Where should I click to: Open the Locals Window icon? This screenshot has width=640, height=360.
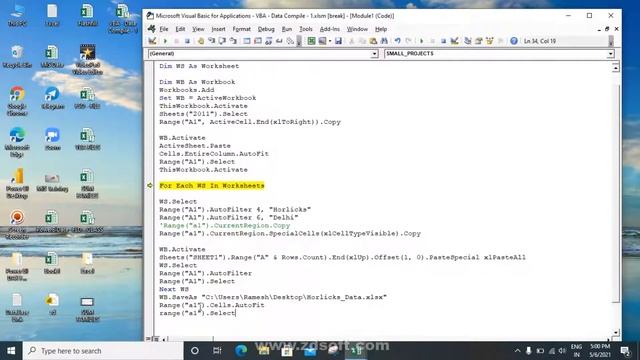[x=247, y=41]
